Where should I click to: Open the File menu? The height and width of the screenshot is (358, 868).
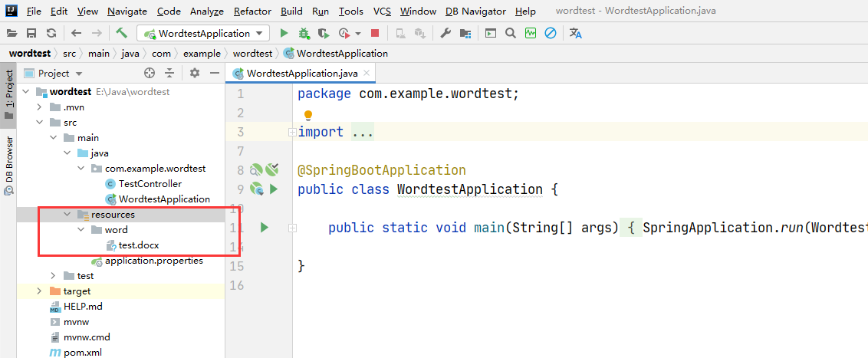pos(33,11)
